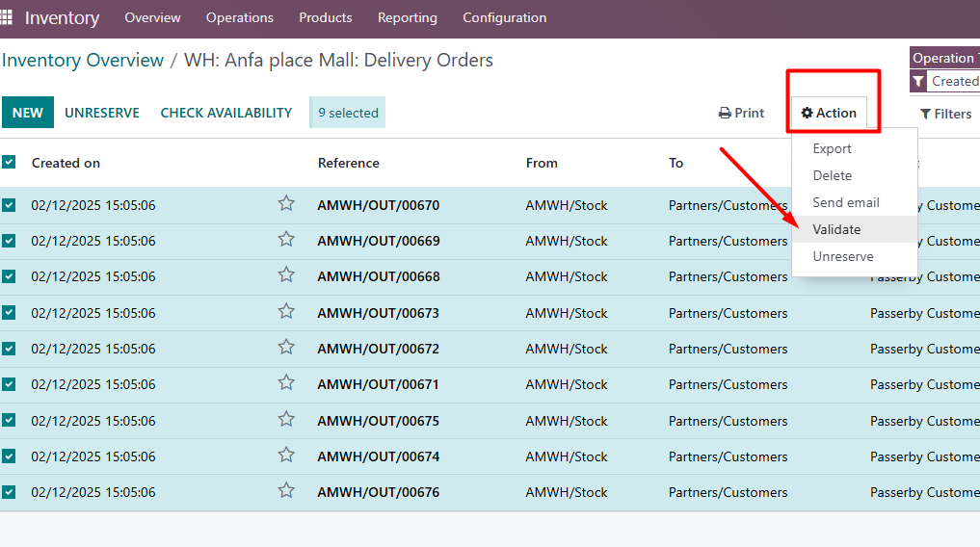Star the AMWH/OUT/00676 delivery order
The width and height of the screenshot is (980, 547).
(286, 490)
